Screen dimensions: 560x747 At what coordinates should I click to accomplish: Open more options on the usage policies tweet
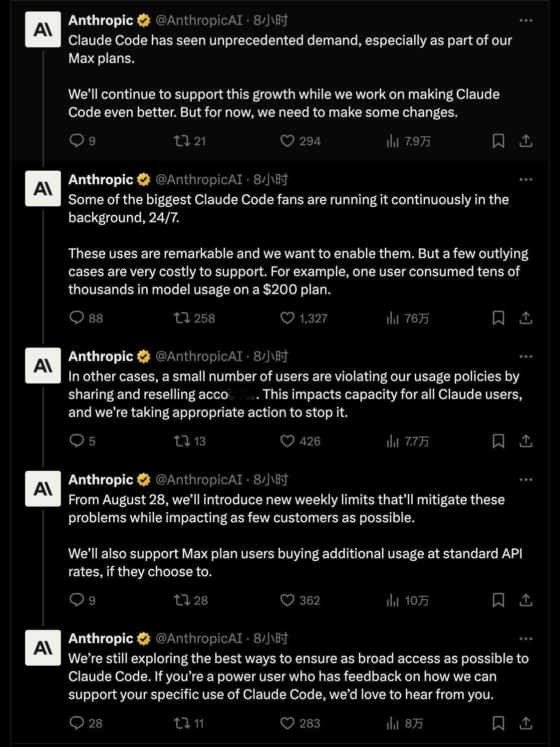(526, 357)
